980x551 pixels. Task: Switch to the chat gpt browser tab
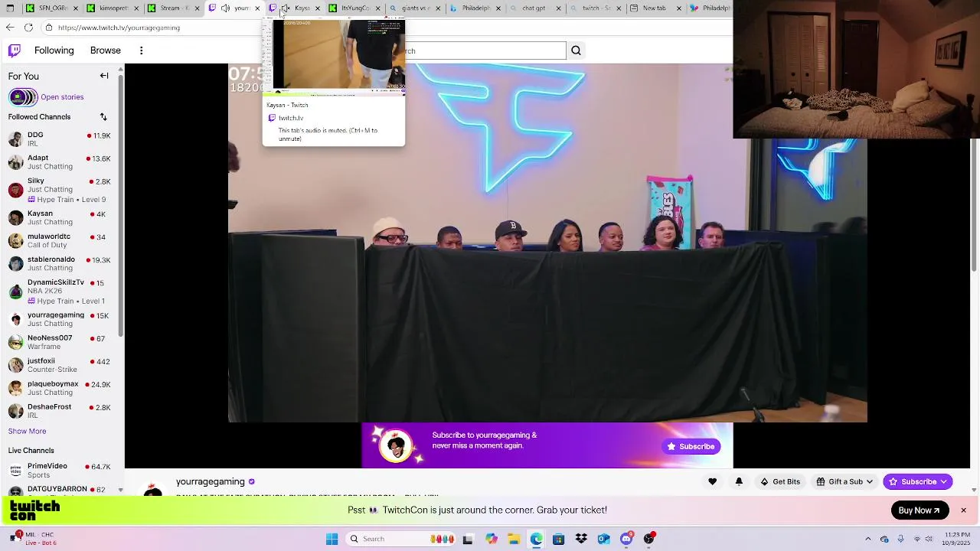tap(534, 8)
